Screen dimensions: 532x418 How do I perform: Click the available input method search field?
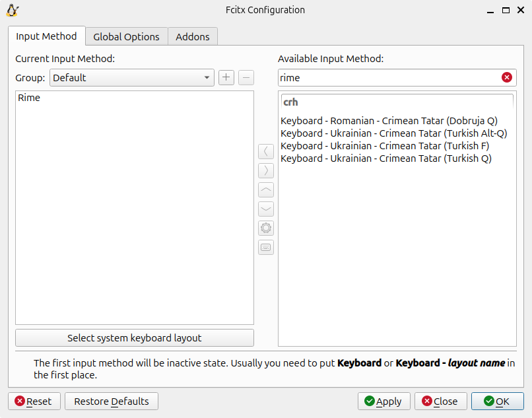point(388,78)
